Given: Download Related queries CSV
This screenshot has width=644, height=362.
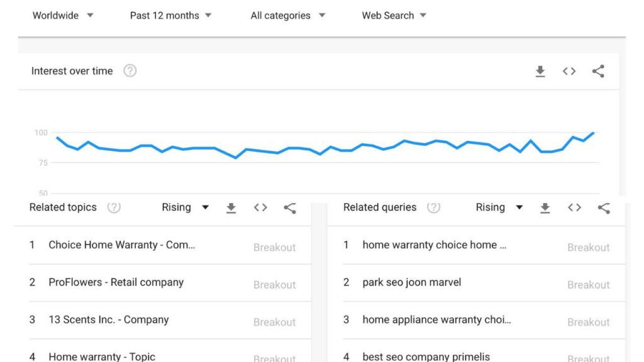Looking at the screenshot, I should pos(545,208).
